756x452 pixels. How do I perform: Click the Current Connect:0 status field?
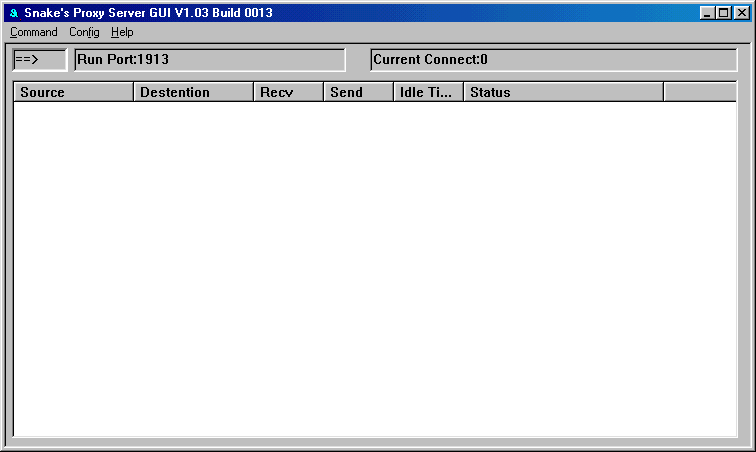coord(553,60)
